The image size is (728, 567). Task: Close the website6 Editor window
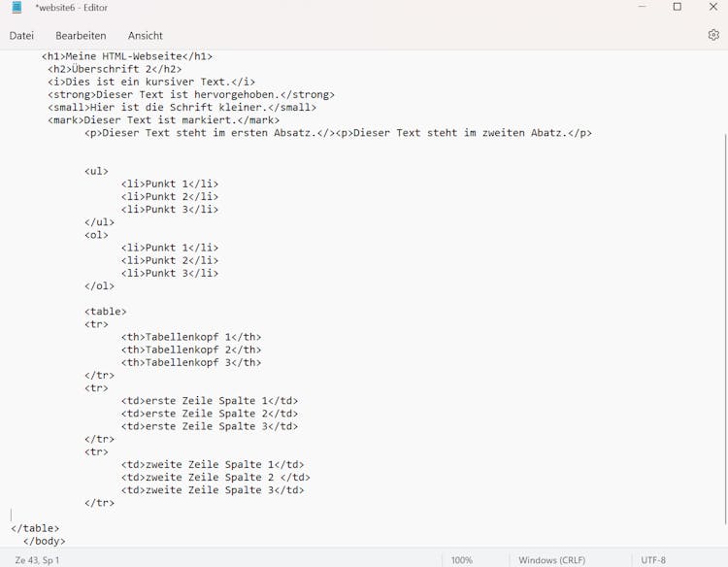[713, 7]
